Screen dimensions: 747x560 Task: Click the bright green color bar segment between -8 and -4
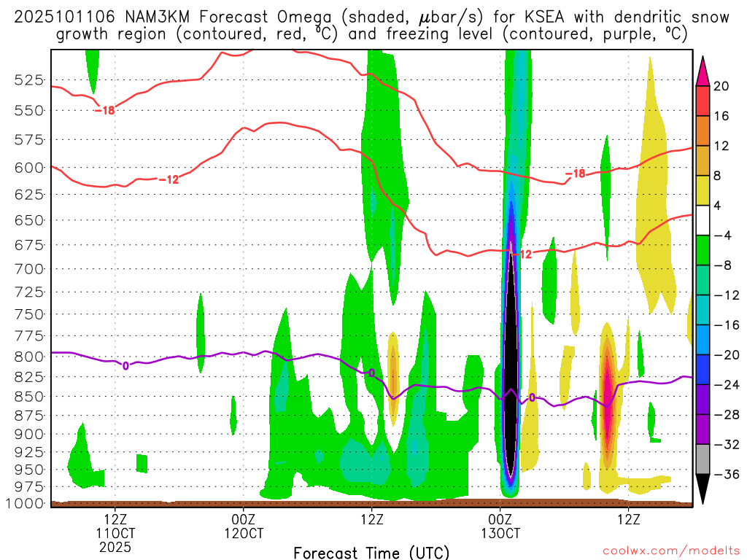tap(703, 251)
